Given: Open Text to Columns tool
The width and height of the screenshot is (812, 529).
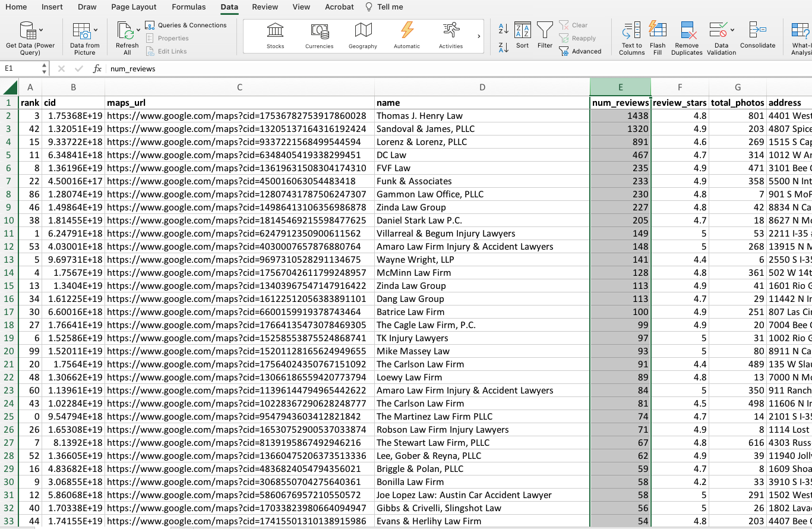Looking at the screenshot, I should [631, 31].
